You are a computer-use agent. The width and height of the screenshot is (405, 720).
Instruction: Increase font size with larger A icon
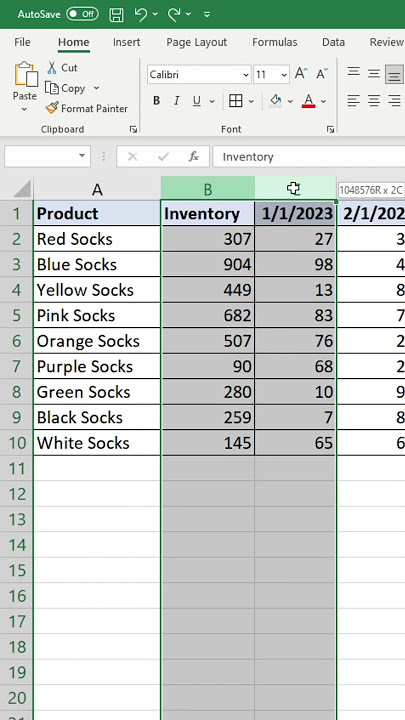pyautogui.click(x=301, y=73)
